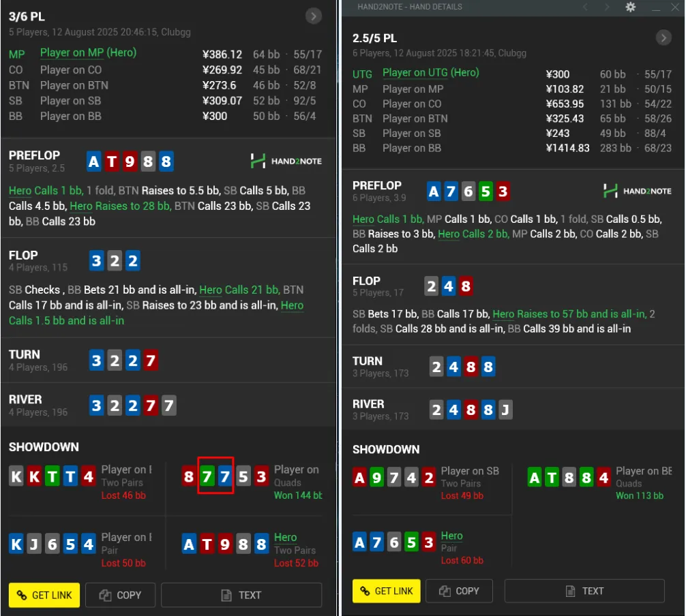
Task: Minimize the Hand Details window
Action: [x=656, y=7]
